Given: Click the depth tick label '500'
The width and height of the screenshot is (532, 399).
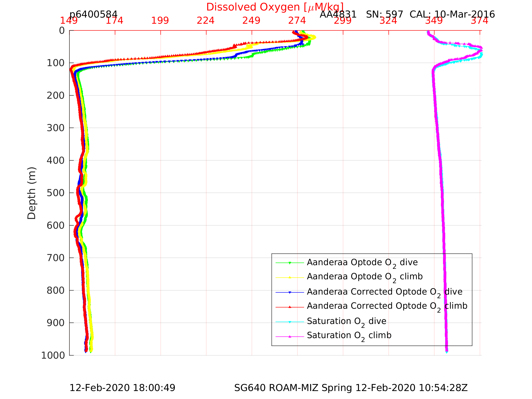Looking at the screenshot, I should (x=56, y=193).
